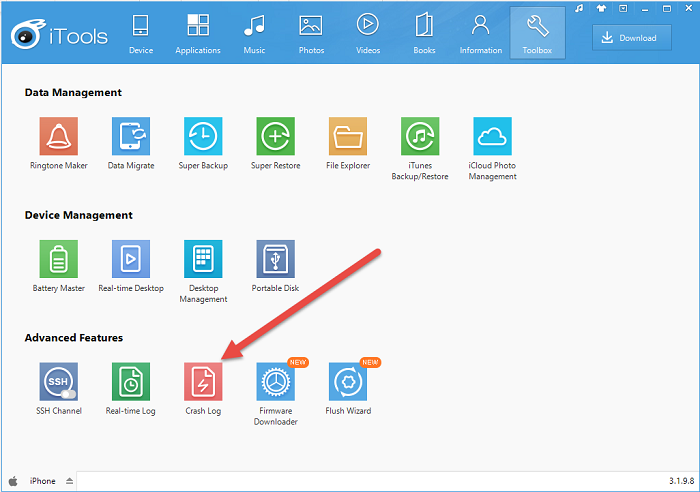Go to the Books tab
The width and height of the screenshot is (700, 492).
pyautogui.click(x=424, y=34)
